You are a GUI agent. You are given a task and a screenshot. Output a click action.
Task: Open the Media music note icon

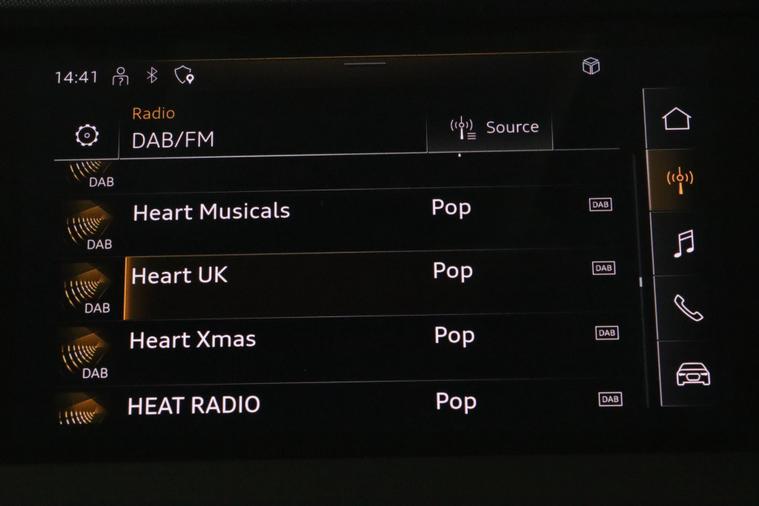[684, 243]
